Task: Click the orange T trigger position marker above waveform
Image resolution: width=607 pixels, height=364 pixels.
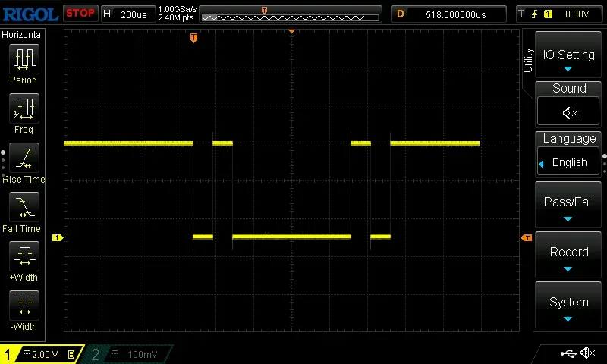Action: click(193, 37)
